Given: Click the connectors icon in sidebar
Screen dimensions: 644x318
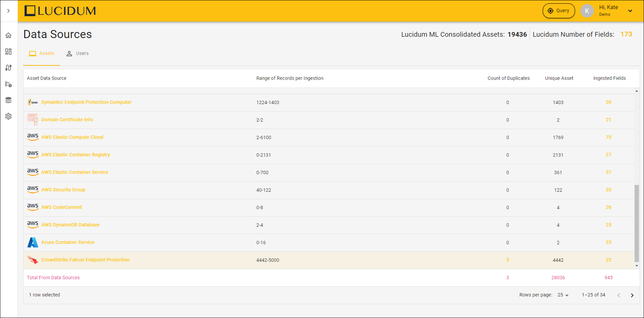Looking at the screenshot, I should click(x=8, y=68).
